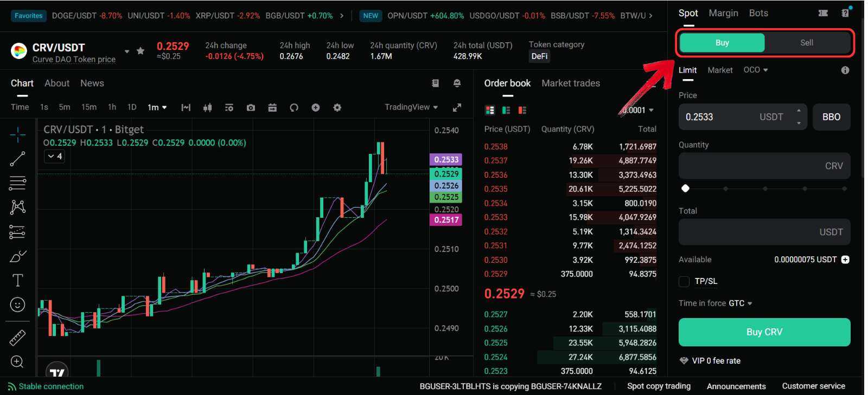Viewport: 868px width, 395px height.
Task: Add CRV/USDT to favorites with star
Action: click(141, 51)
